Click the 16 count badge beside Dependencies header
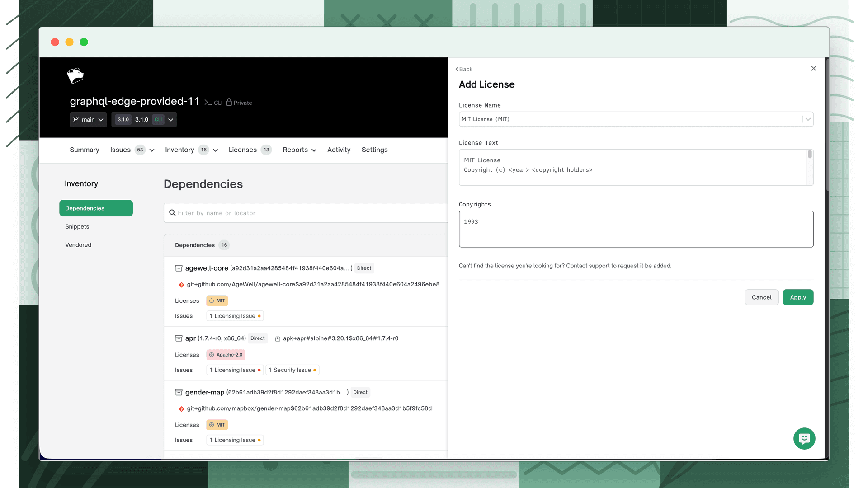The height and width of the screenshot is (488, 868). coord(224,245)
